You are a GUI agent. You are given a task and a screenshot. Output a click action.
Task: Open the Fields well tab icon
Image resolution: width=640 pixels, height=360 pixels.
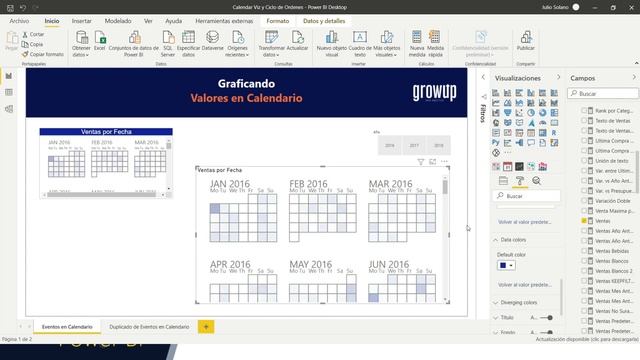(x=503, y=181)
